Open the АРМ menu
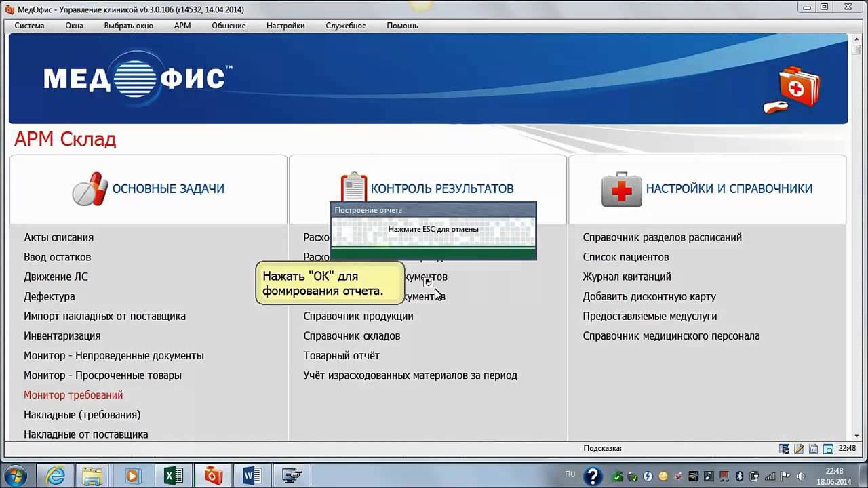The width and height of the screenshot is (868, 488). [182, 26]
